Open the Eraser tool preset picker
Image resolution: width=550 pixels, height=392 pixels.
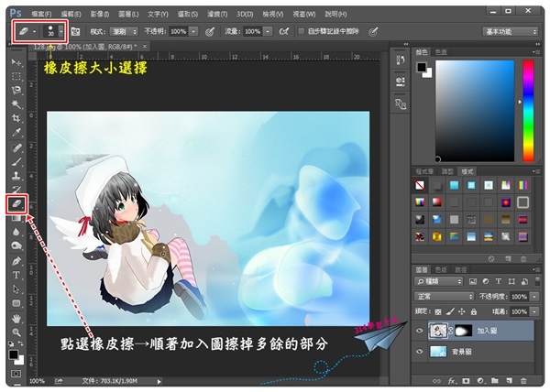[x=27, y=31]
